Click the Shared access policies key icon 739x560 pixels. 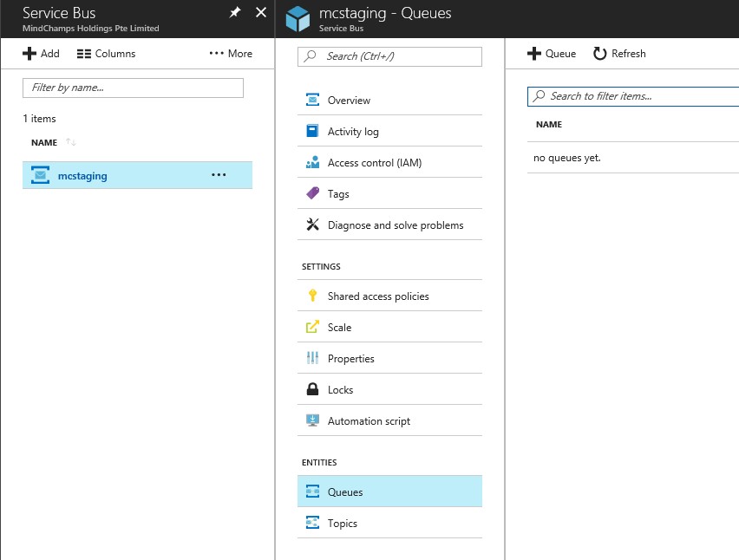pyautogui.click(x=312, y=296)
